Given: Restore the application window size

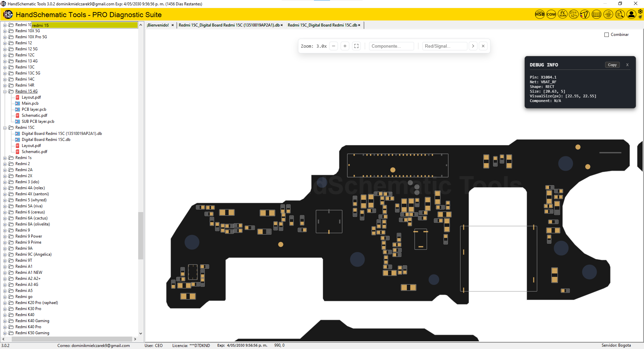Looking at the screenshot, I should [x=620, y=4].
